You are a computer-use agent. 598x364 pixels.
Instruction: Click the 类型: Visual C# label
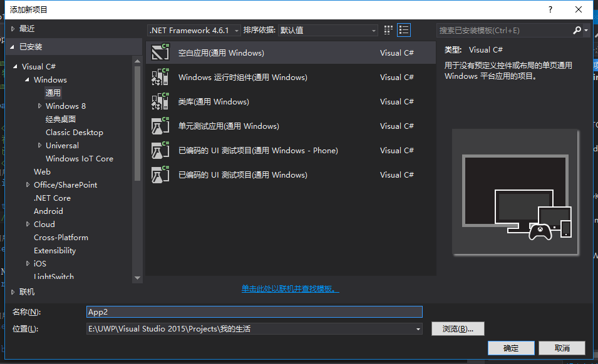click(x=473, y=50)
